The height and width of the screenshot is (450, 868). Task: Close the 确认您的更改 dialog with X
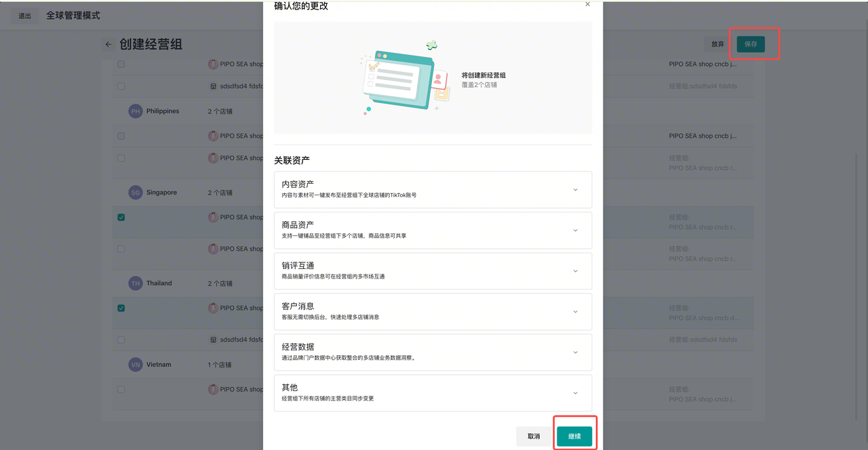click(x=587, y=5)
